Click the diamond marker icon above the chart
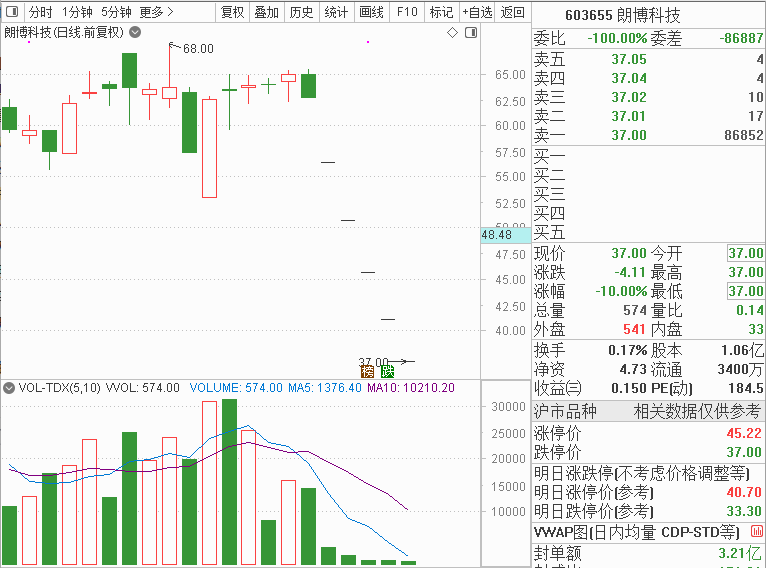Screen dimensions: 766x568 [452, 32]
